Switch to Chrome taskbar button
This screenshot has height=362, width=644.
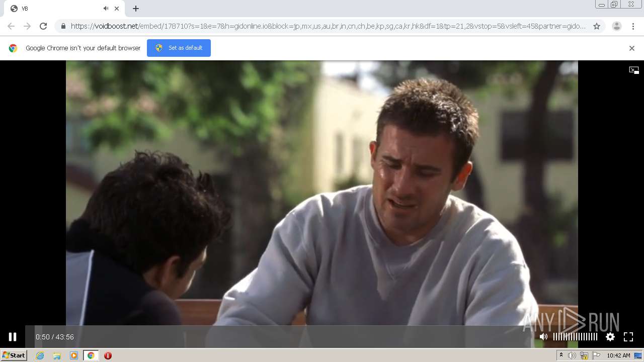(x=91, y=355)
